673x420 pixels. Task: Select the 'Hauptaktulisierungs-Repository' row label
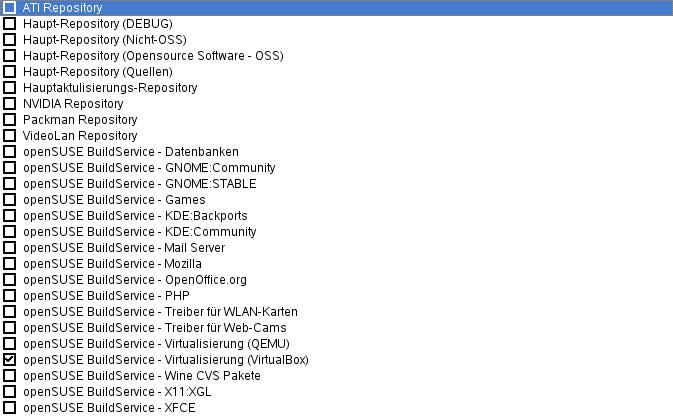pyautogui.click(x=110, y=88)
